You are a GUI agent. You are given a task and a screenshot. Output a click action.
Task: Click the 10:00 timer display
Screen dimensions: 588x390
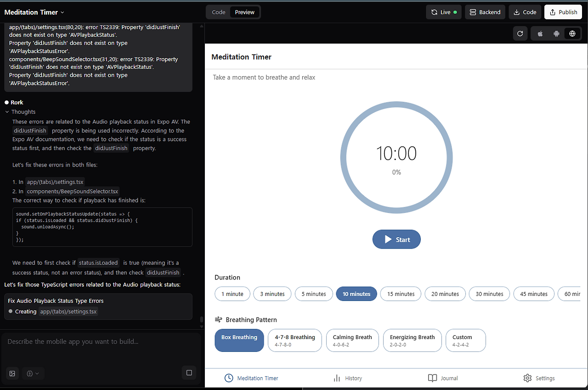click(396, 153)
